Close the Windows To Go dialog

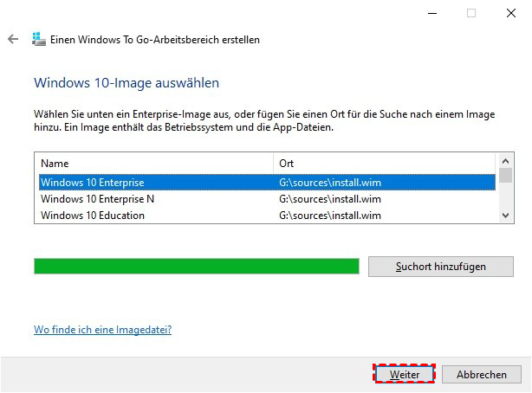[x=510, y=13]
